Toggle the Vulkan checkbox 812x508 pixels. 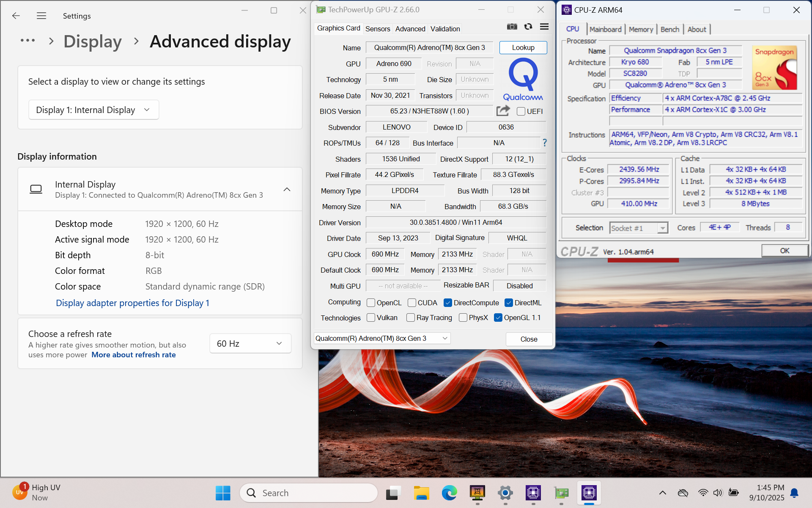pyautogui.click(x=371, y=317)
